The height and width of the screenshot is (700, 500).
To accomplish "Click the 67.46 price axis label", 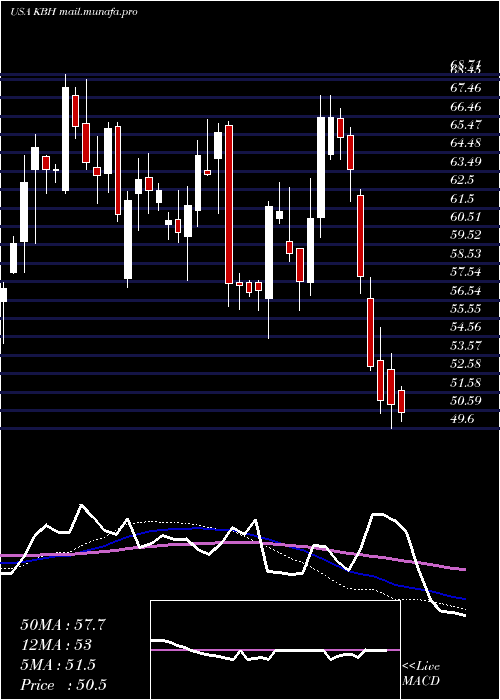I will click(465, 88).
